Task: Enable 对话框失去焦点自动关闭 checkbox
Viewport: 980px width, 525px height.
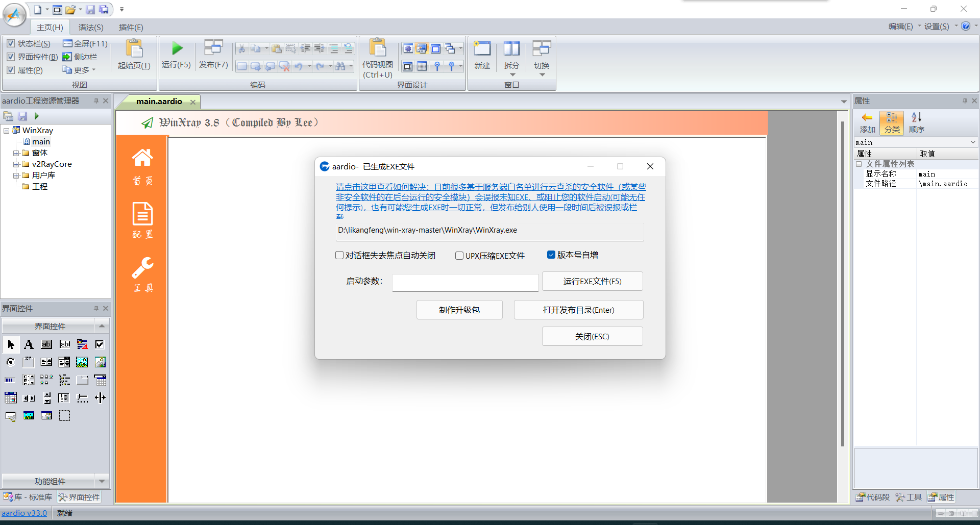Action: pyautogui.click(x=339, y=255)
